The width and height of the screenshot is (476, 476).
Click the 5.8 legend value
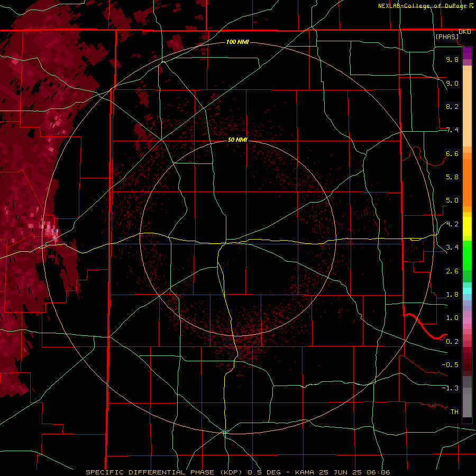tap(452, 177)
